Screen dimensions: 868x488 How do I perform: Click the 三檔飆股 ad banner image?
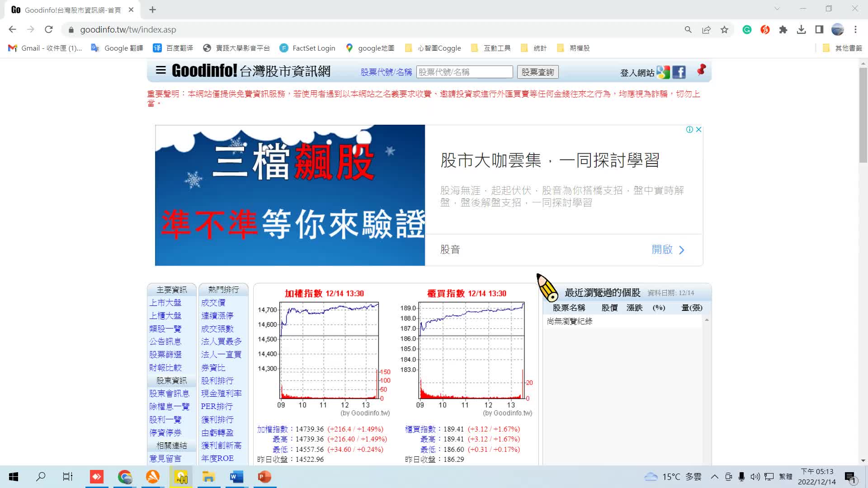290,195
